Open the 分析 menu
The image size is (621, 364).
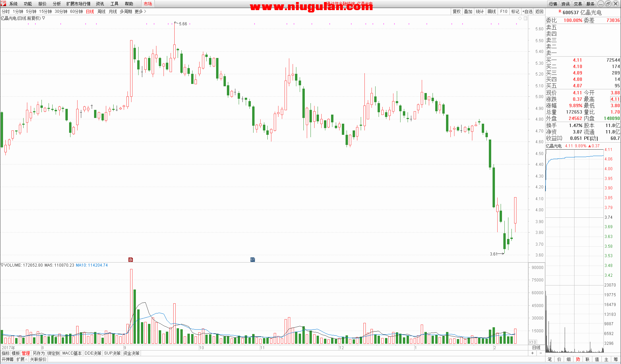click(57, 4)
